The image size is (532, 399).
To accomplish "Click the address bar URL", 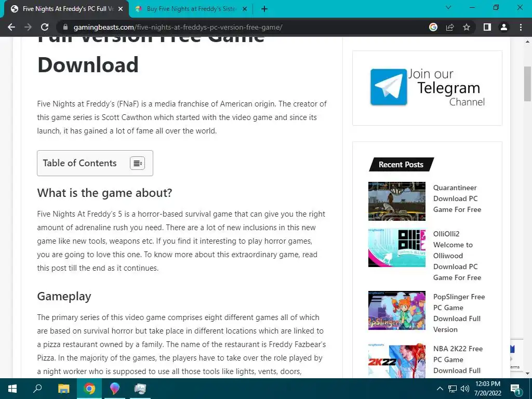I will (x=178, y=27).
